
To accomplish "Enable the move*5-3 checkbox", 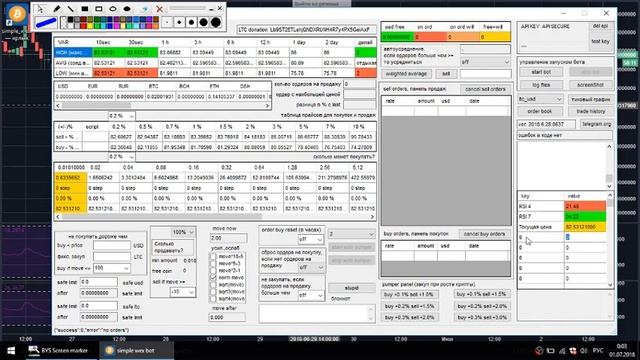I will [213, 263].
